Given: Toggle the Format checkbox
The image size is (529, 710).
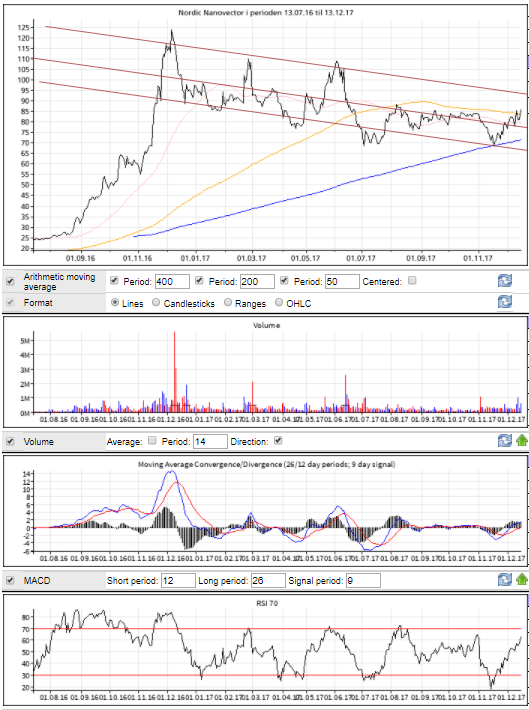Looking at the screenshot, I should (10, 302).
